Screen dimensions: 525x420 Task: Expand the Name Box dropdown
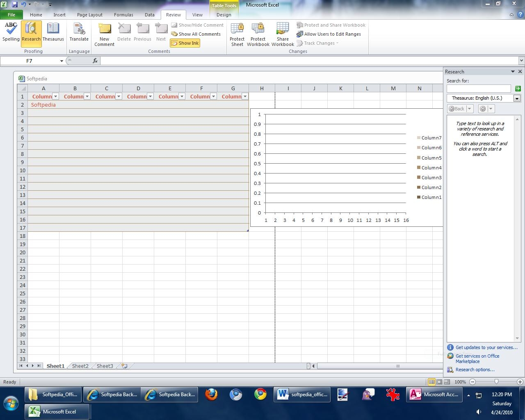coord(62,61)
